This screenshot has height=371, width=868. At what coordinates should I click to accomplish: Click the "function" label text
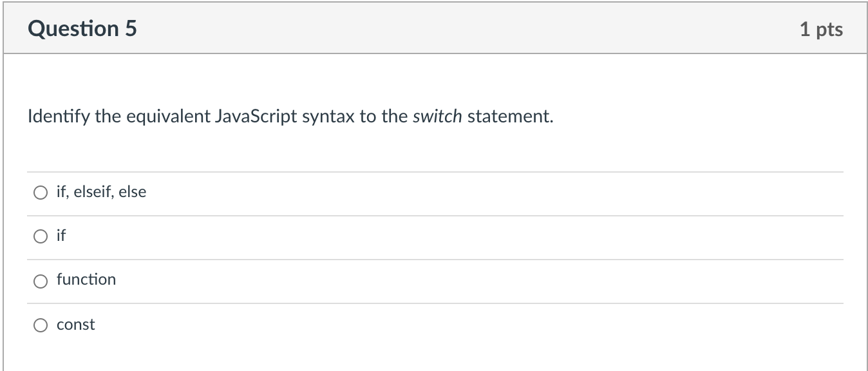tap(86, 280)
